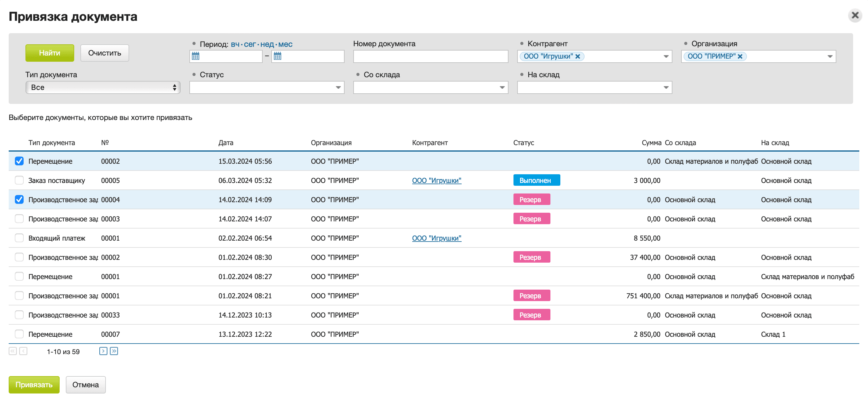Uncheck the Перемещение 00002 row

pyautogui.click(x=19, y=161)
